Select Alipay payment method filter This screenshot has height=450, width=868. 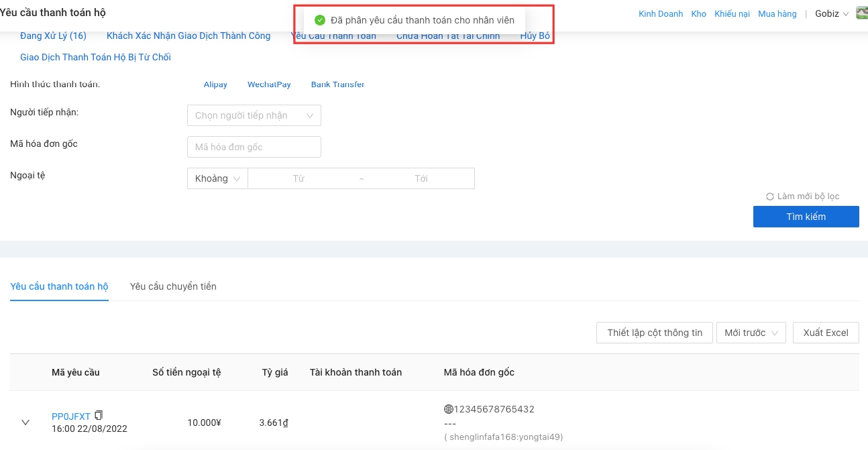(215, 85)
